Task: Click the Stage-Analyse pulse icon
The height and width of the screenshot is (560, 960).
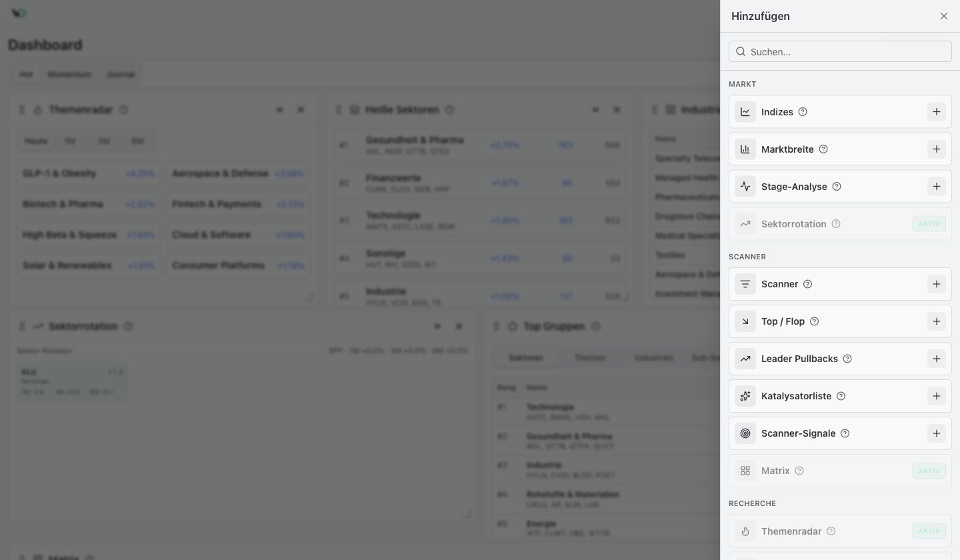Action: coord(745,187)
